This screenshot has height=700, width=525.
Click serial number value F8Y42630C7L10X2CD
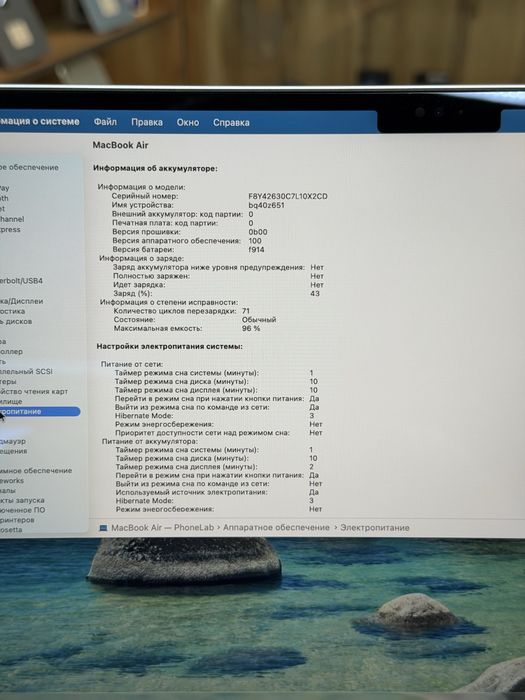point(288,196)
